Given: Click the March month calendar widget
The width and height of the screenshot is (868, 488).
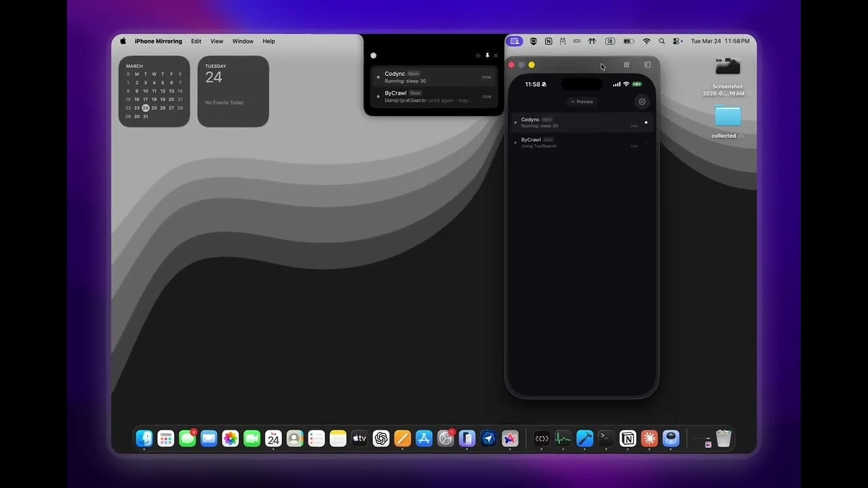Looking at the screenshot, I should [154, 91].
